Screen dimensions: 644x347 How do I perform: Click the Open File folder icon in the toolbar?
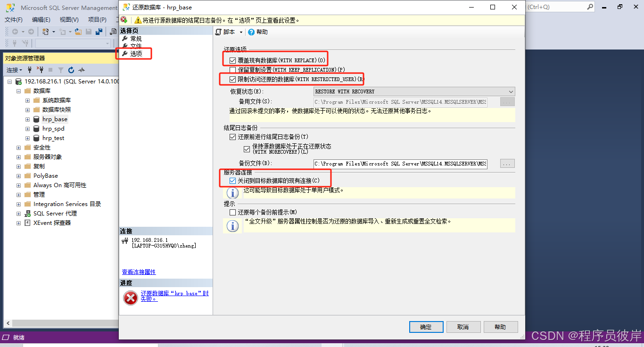pyautogui.click(x=78, y=32)
